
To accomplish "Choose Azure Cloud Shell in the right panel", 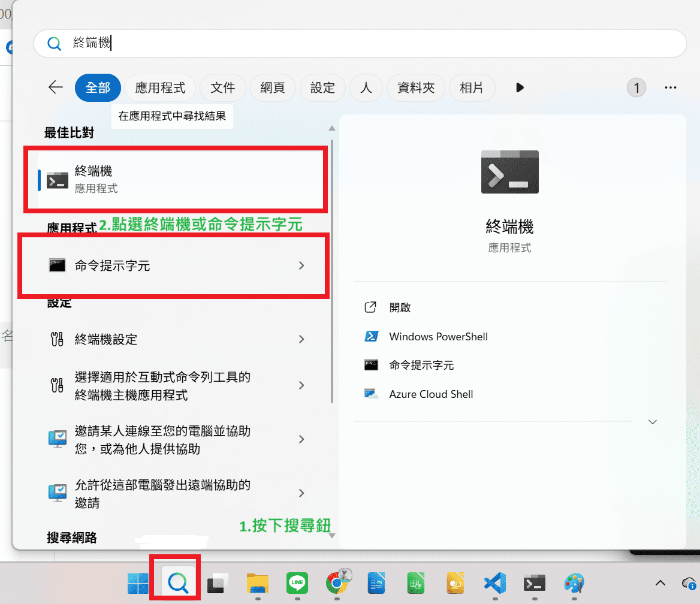I will tap(431, 394).
